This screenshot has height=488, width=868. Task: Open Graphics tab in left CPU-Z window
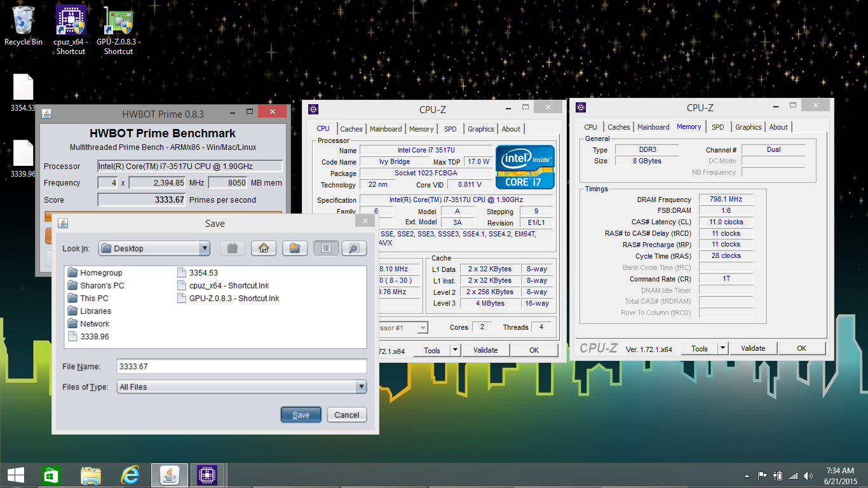click(481, 129)
